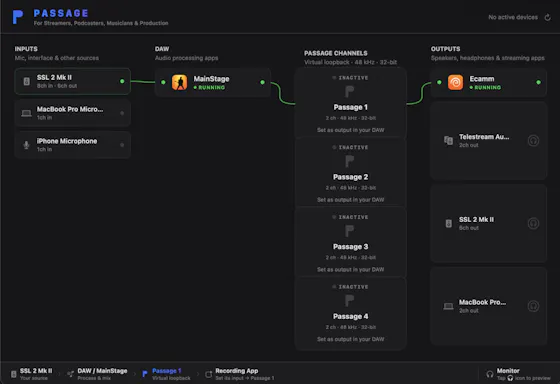Preview Telestream Audio with headphone icon
Screen dimensions: 560x384
[533, 140]
